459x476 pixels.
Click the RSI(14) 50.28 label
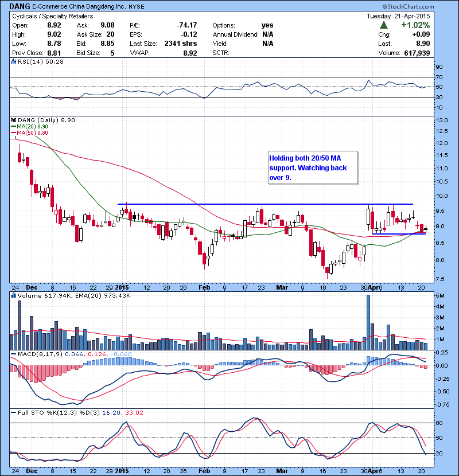[x=41, y=61]
